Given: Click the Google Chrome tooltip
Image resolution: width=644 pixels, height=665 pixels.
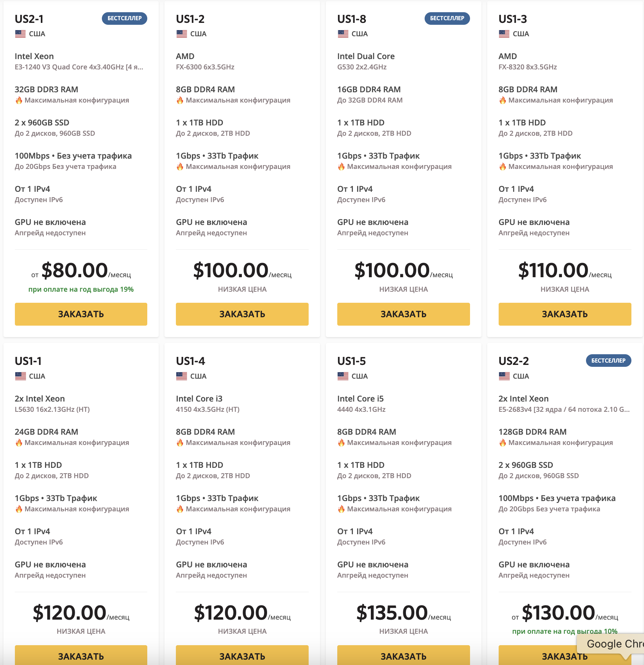Looking at the screenshot, I should pos(610,644).
